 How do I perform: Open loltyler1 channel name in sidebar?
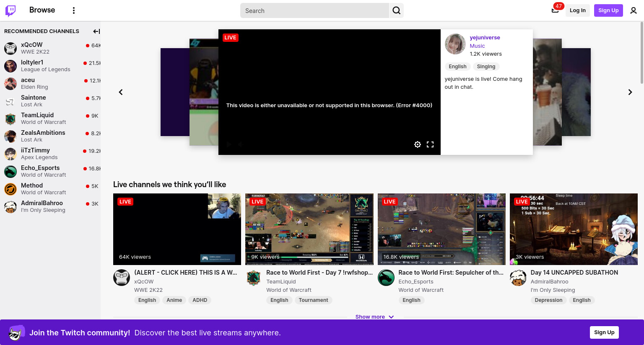coord(32,62)
